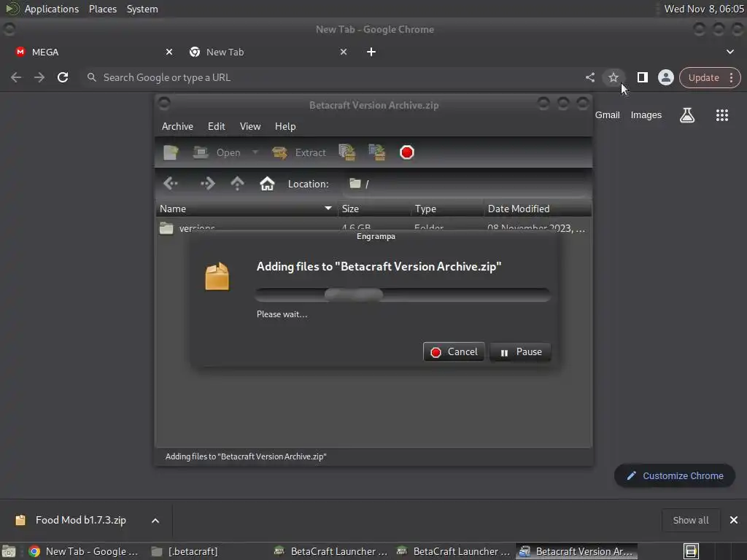Image resolution: width=747 pixels, height=560 pixels.
Task: Click the workspace switcher icon in taskbar
Action: (691, 551)
